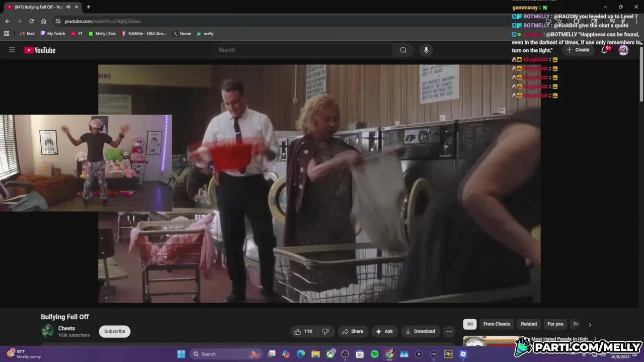Click the YouTube Create button
The image size is (644, 362).
click(x=578, y=50)
